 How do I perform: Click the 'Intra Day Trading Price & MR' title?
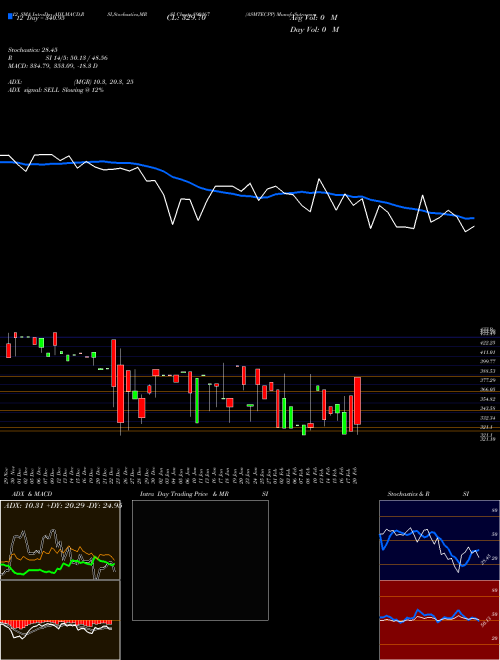click(184, 494)
